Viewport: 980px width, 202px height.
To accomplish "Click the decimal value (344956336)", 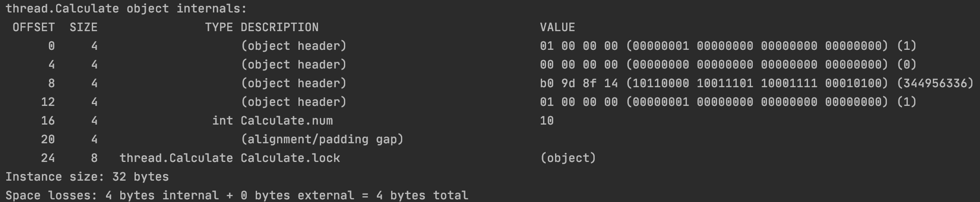I will 935,83.
